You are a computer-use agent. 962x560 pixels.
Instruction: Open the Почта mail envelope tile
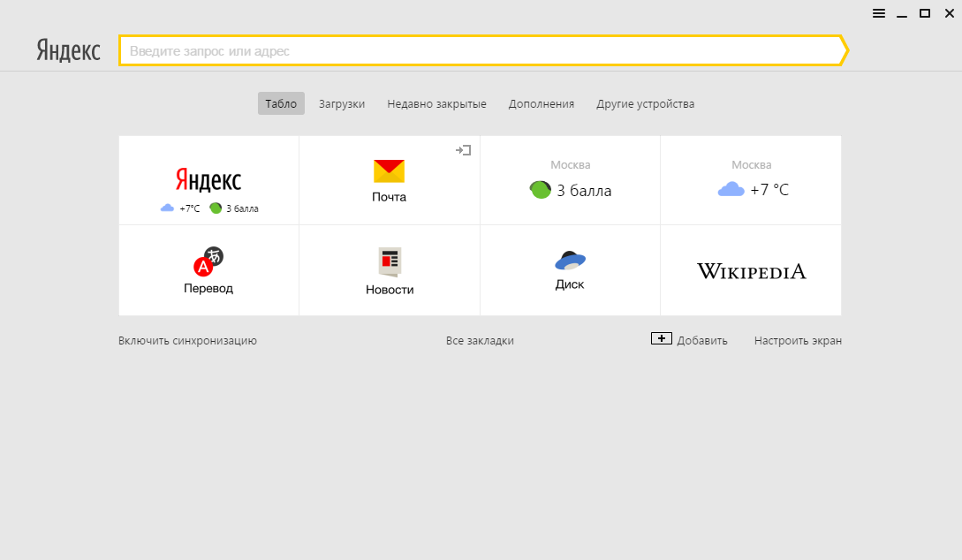[389, 180]
